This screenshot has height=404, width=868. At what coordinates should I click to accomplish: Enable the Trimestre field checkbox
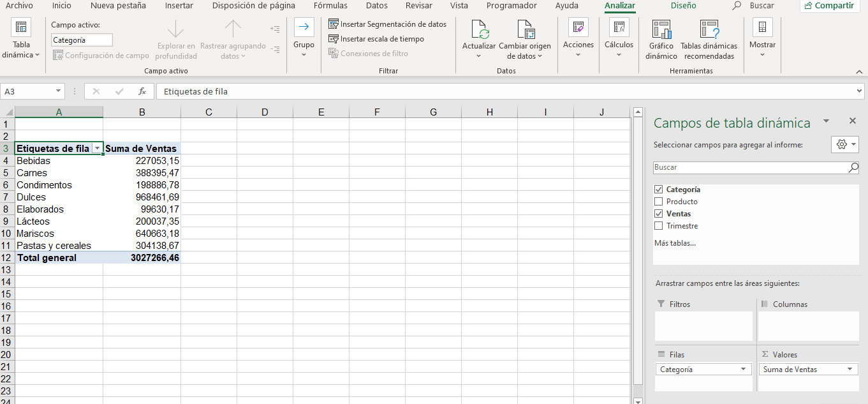tap(659, 226)
